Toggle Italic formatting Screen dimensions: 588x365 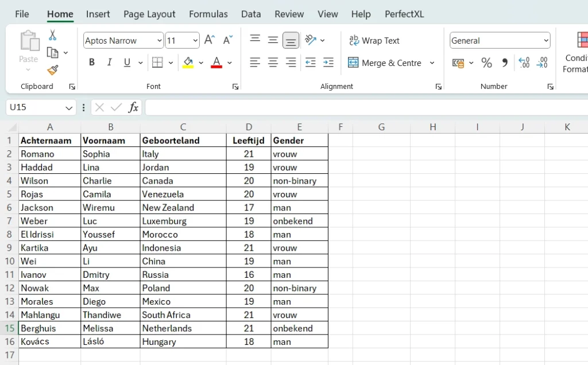(109, 63)
